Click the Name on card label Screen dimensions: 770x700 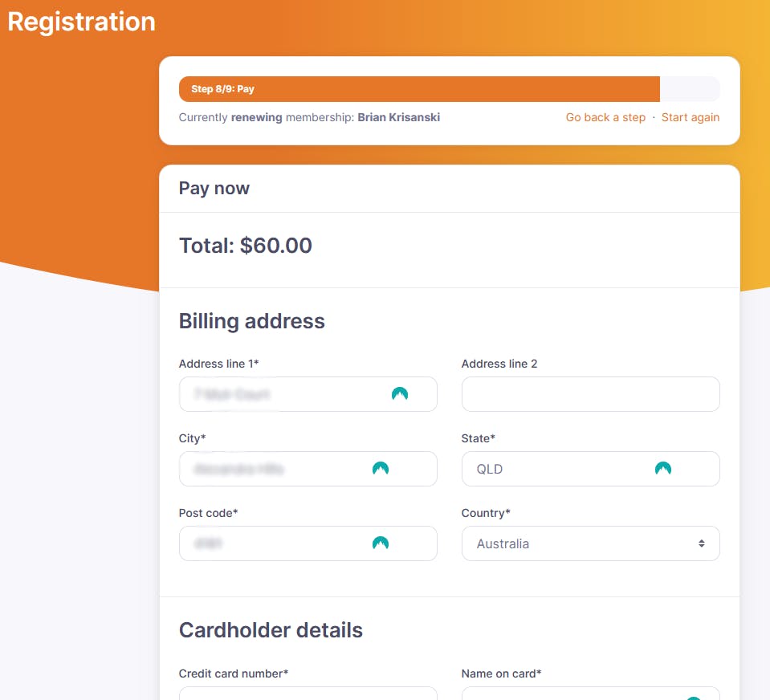[501, 674]
